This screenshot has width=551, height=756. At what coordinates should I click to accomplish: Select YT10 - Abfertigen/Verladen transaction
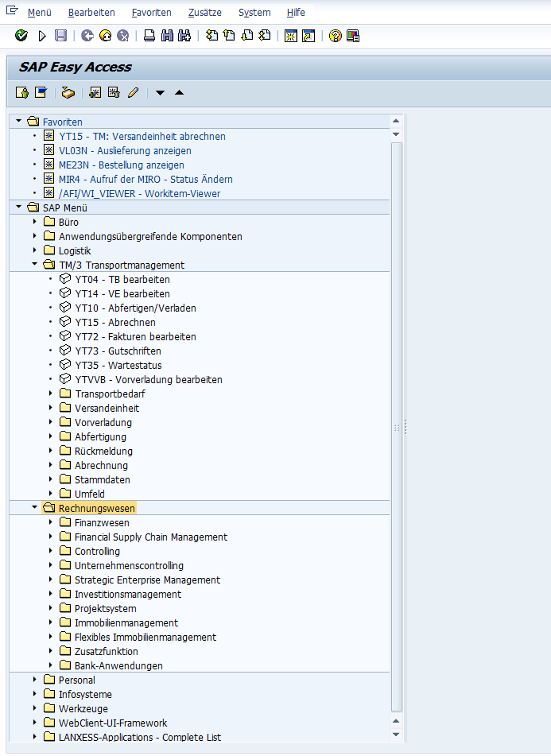[x=135, y=308]
